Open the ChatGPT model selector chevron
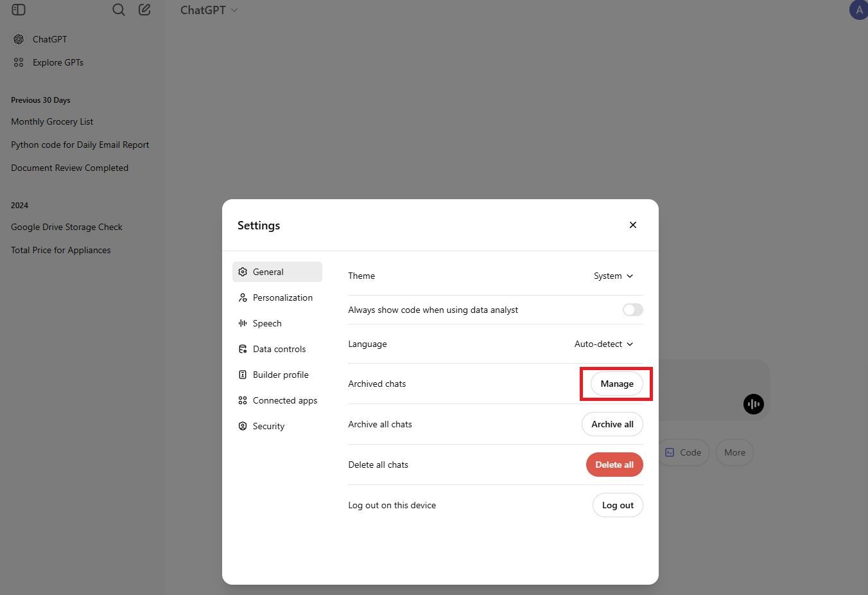868x595 pixels. (x=234, y=10)
